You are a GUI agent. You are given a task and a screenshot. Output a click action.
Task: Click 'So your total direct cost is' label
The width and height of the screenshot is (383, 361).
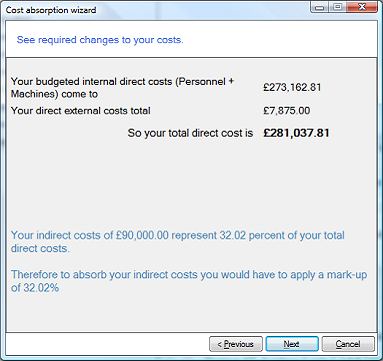190,133
